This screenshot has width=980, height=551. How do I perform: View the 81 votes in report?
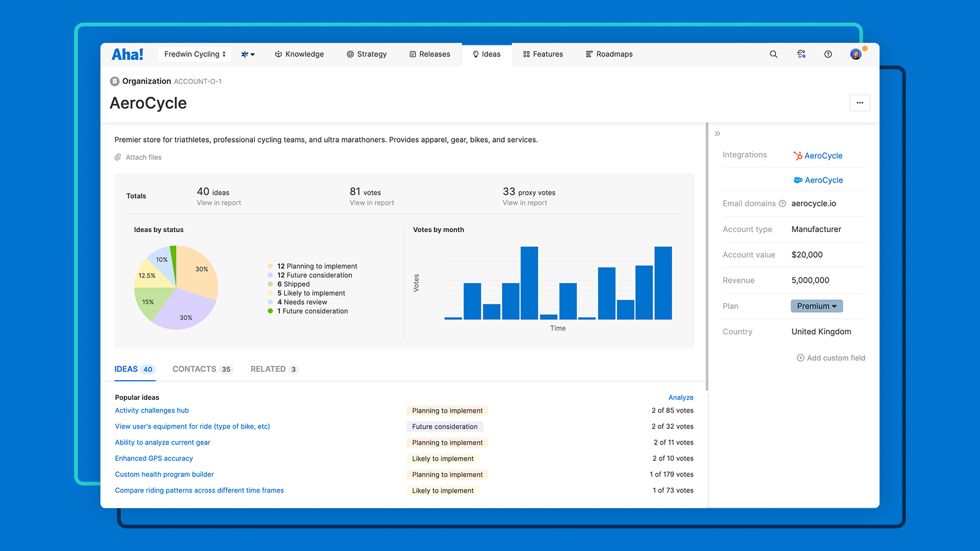click(372, 203)
